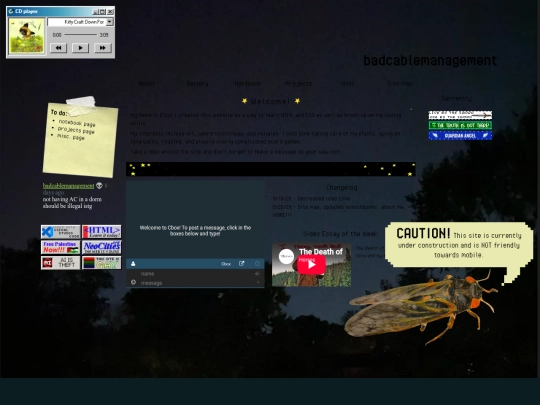Click the star left of Welcome
Screen dimensions: 540x405
point(244,101)
